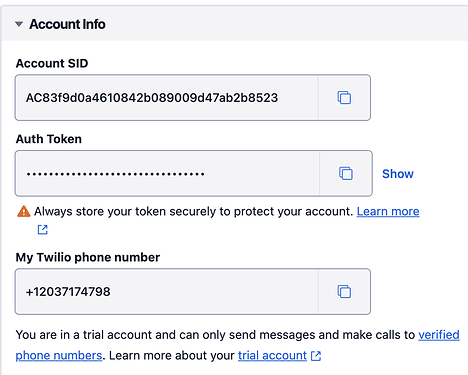Click the My Twilio phone number label
468x375 pixels.
click(x=88, y=257)
